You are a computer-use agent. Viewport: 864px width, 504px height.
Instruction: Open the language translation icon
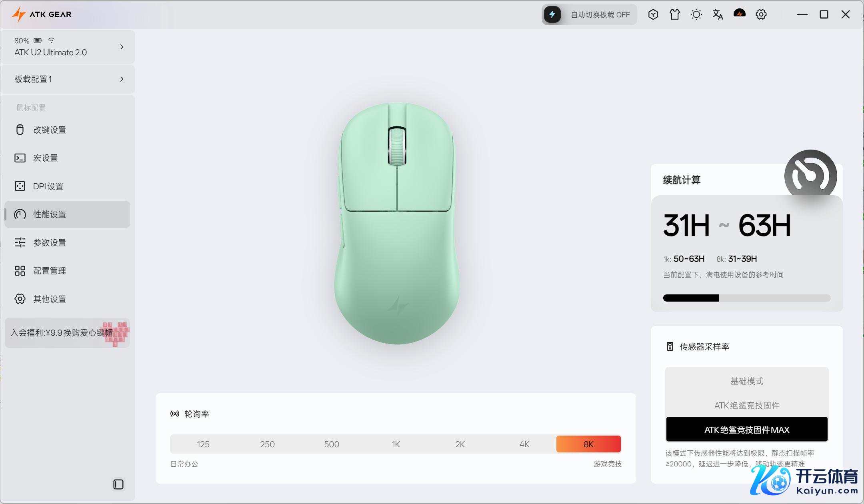click(718, 15)
